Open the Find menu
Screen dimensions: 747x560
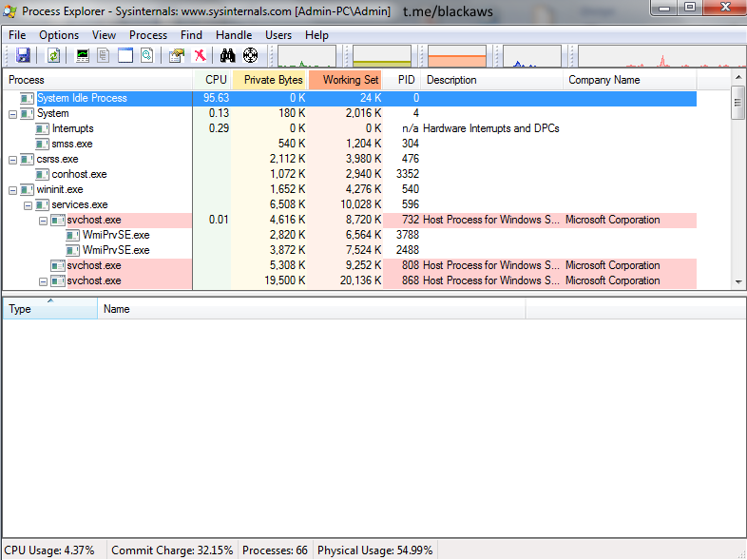pyautogui.click(x=192, y=35)
